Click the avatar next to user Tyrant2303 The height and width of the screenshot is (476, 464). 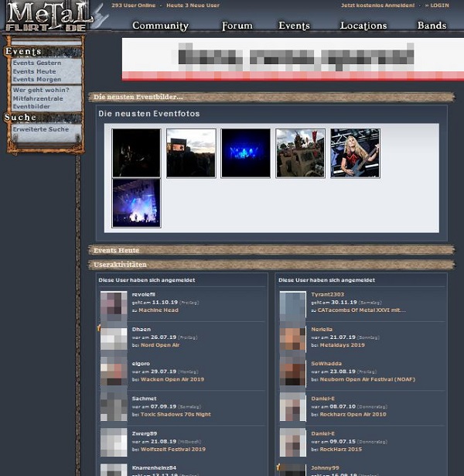[292, 304]
